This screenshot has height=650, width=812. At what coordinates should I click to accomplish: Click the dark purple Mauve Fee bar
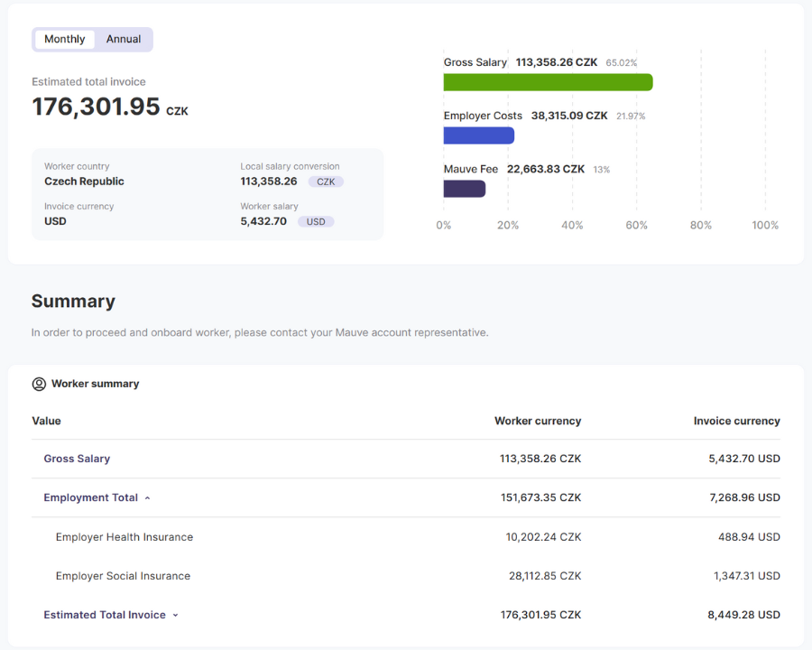(x=465, y=189)
